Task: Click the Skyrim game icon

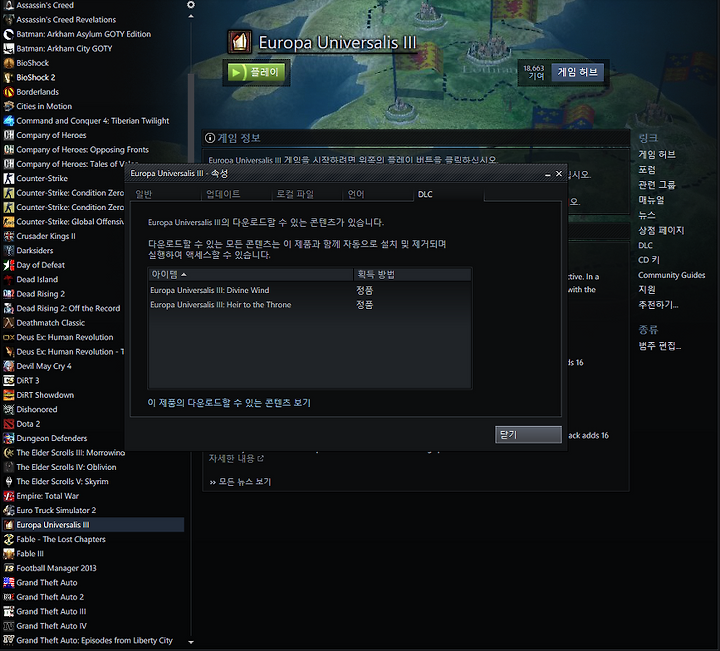Action: [x=8, y=481]
